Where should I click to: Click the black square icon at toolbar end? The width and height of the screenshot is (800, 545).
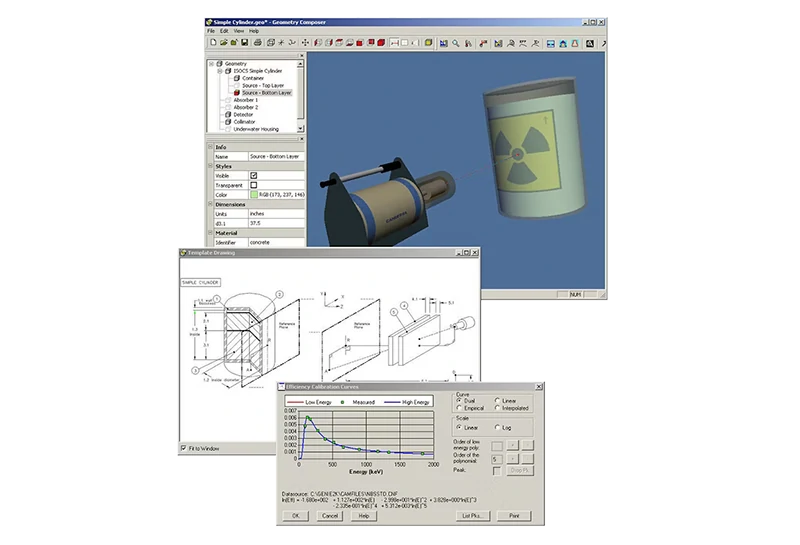tap(590, 43)
